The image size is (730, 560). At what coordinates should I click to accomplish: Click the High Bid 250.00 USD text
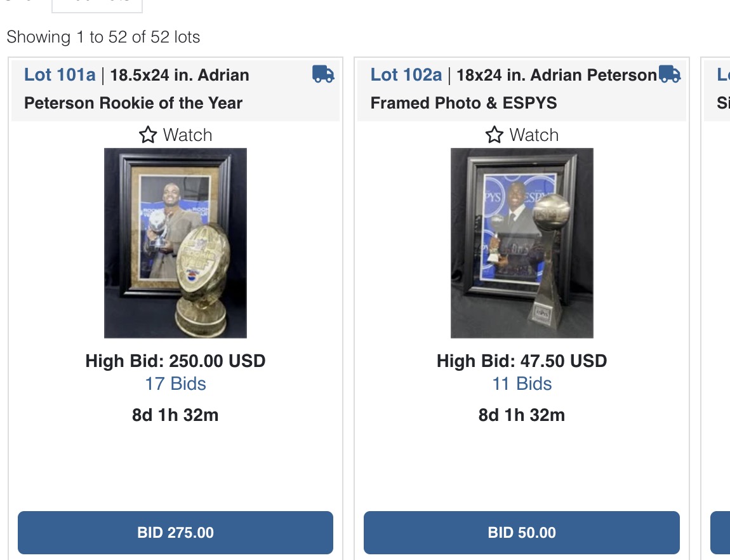coord(175,361)
